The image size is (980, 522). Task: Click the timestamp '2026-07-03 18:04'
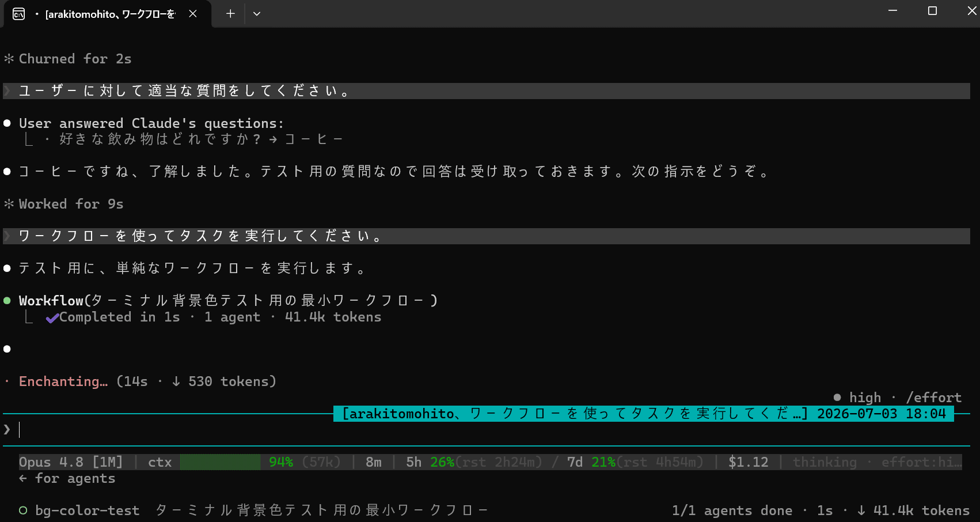point(882,414)
